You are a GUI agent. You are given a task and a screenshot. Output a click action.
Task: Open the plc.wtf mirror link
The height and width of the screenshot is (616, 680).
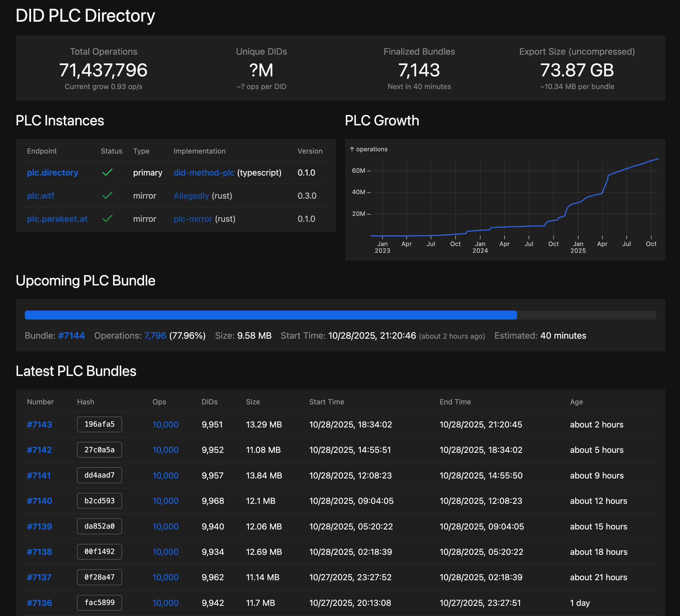41,196
